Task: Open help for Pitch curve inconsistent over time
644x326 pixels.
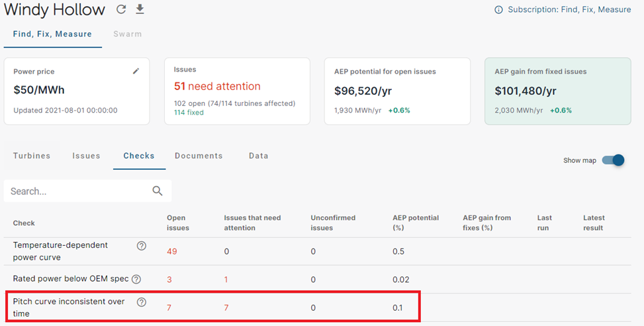Action: click(141, 302)
